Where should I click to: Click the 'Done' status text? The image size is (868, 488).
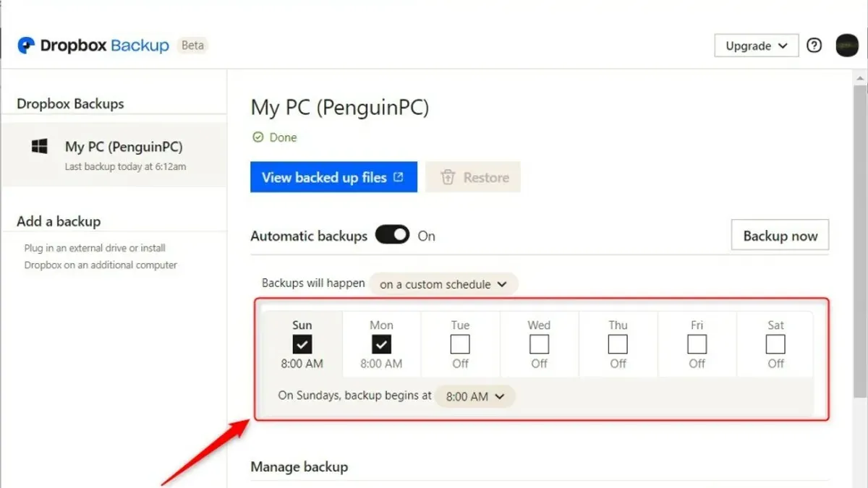coord(283,137)
